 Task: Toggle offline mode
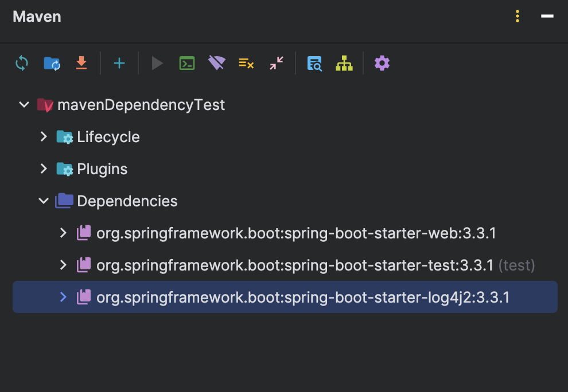click(217, 63)
